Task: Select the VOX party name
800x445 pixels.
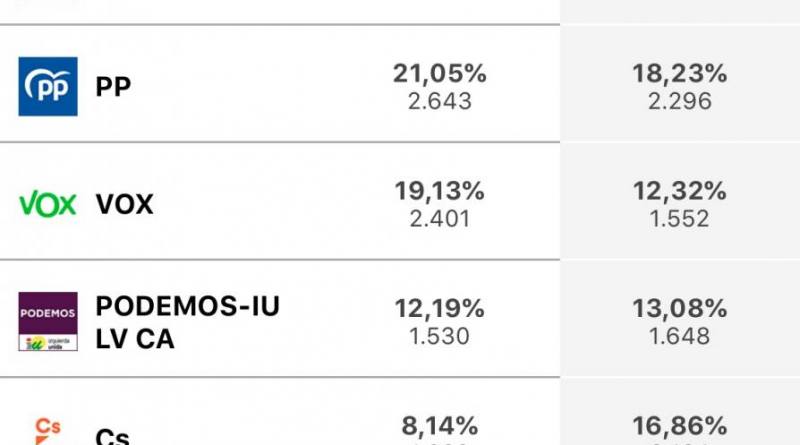Action: (x=125, y=205)
